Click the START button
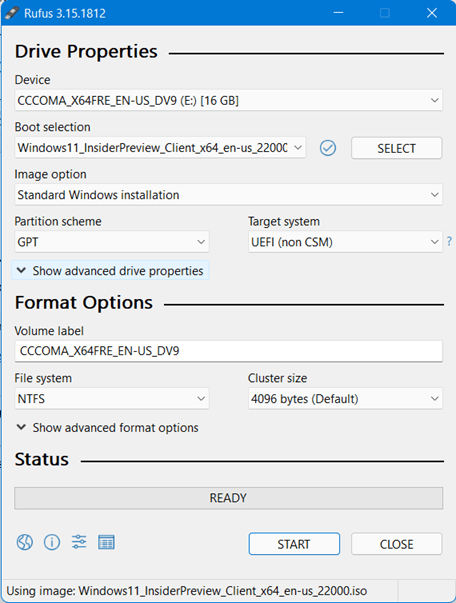The width and height of the screenshot is (456, 603). click(x=294, y=544)
